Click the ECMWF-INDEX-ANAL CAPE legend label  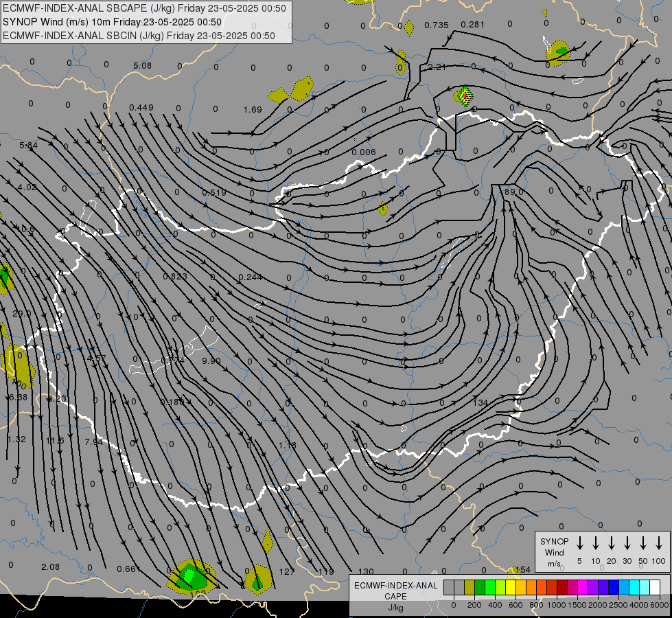pyautogui.click(x=395, y=591)
